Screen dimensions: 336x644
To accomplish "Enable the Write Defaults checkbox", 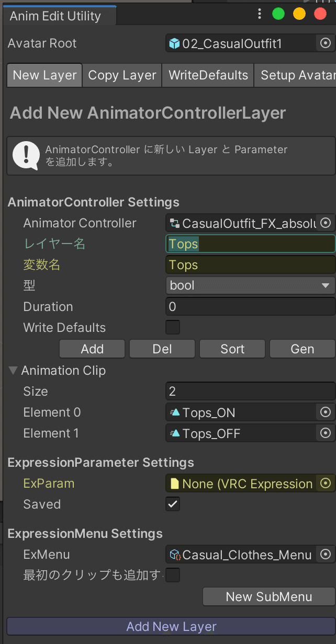I will [173, 328].
